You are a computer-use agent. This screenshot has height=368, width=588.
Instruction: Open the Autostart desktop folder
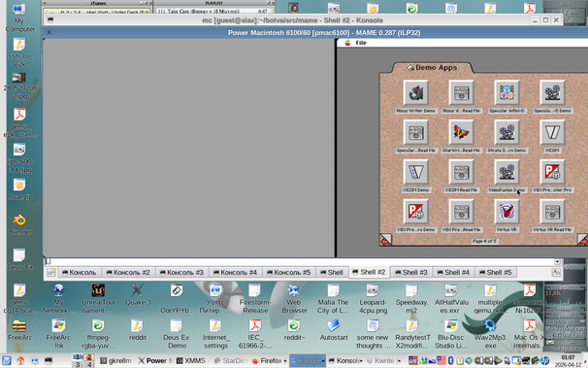(334, 330)
